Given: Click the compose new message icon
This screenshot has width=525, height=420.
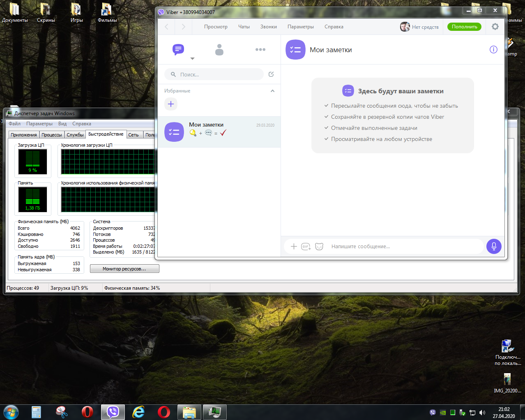Looking at the screenshot, I should tap(271, 74).
